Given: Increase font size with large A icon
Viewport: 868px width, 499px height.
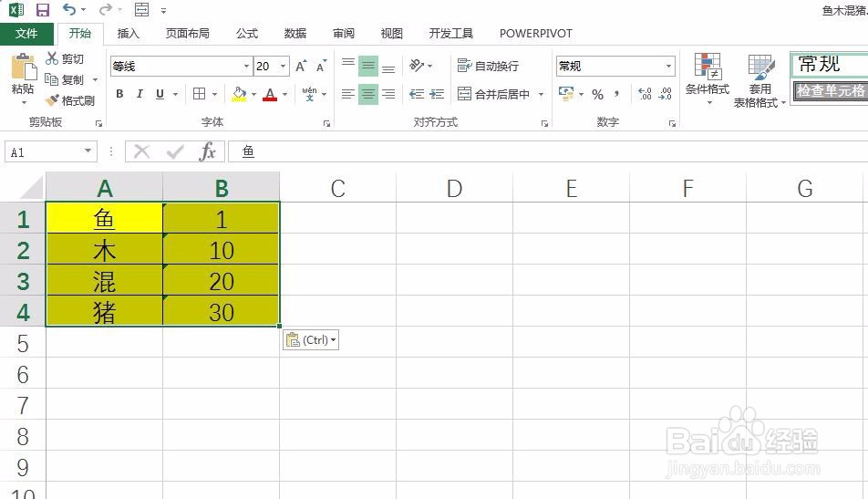Looking at the screenshot, I should pyautogui.click(x=301, y=67).
